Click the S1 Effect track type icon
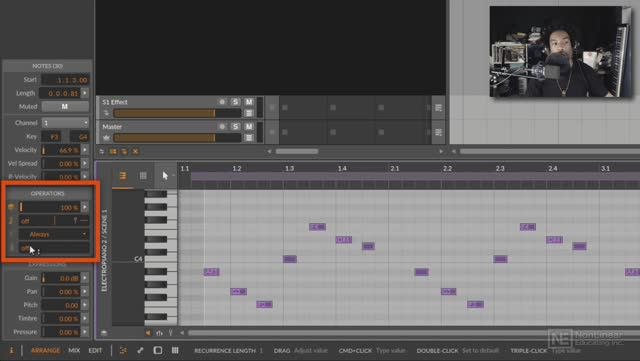This screenshot has height=361, width=640. [x=107, y=113]
